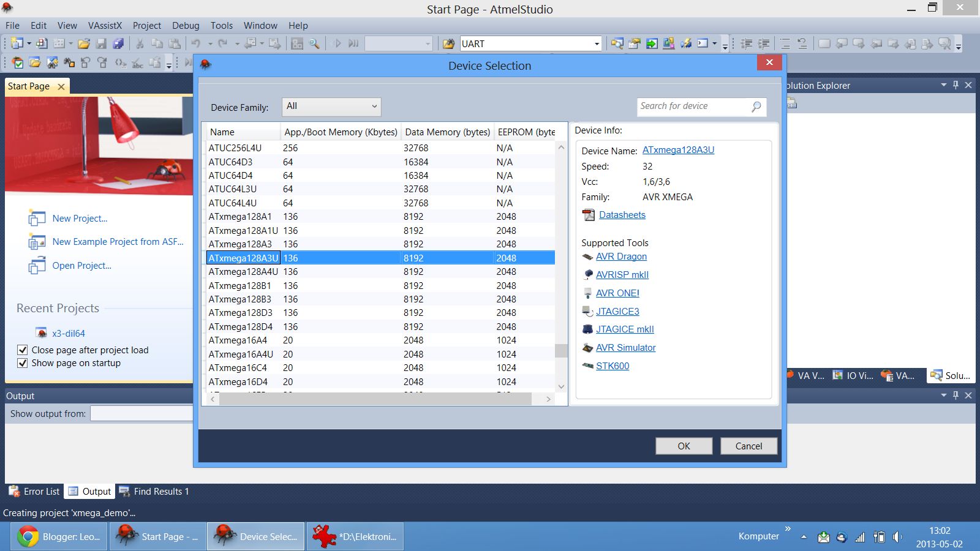Open the Datasheets link
980x551 pixels.
622,215
